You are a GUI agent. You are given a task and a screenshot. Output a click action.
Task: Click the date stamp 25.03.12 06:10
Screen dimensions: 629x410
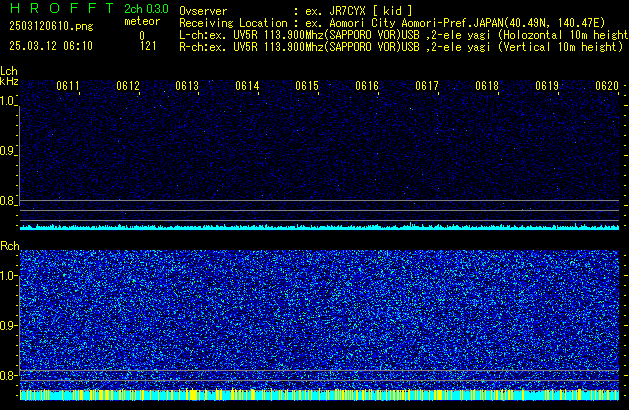[51, 46]
